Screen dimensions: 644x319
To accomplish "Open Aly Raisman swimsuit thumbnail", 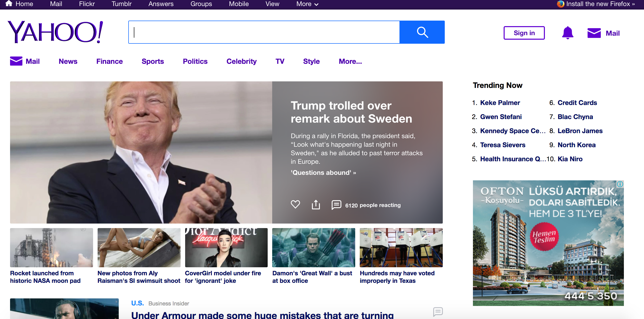I will pyautogui.click(x=139, y=248).
